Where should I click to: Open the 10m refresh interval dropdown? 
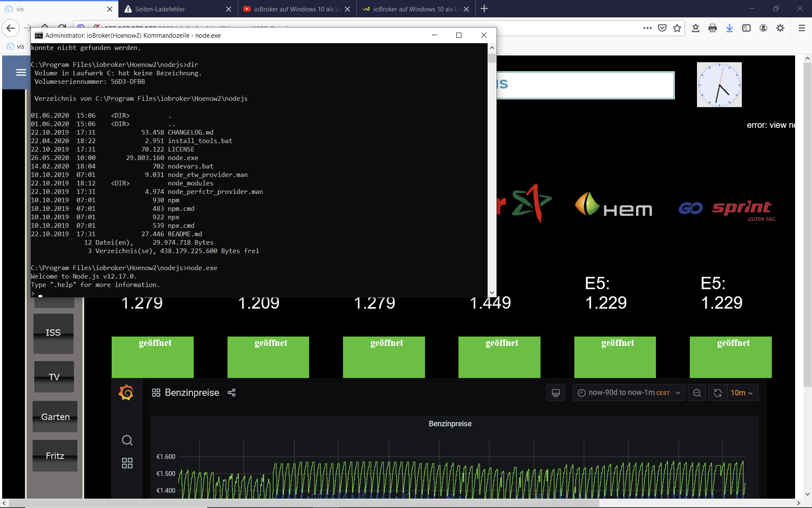tap(742, 393)
